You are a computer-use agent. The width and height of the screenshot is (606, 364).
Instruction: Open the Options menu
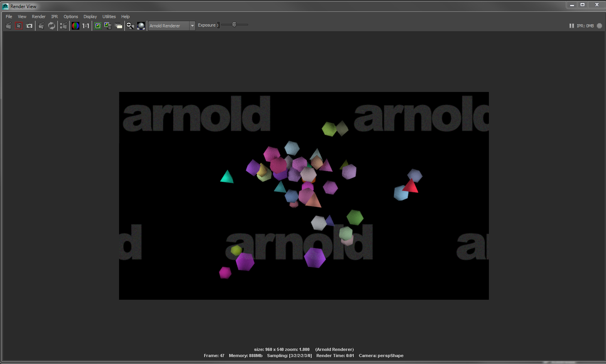coord(71,17)
